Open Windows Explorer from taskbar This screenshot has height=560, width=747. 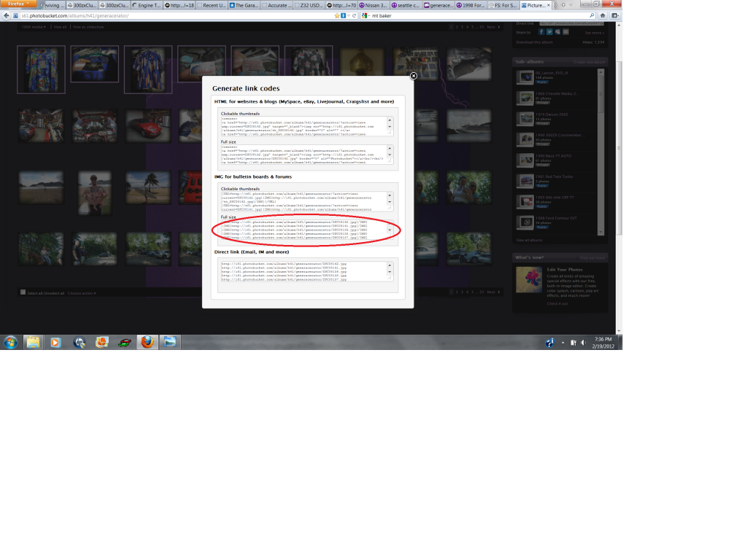[33, 343]
